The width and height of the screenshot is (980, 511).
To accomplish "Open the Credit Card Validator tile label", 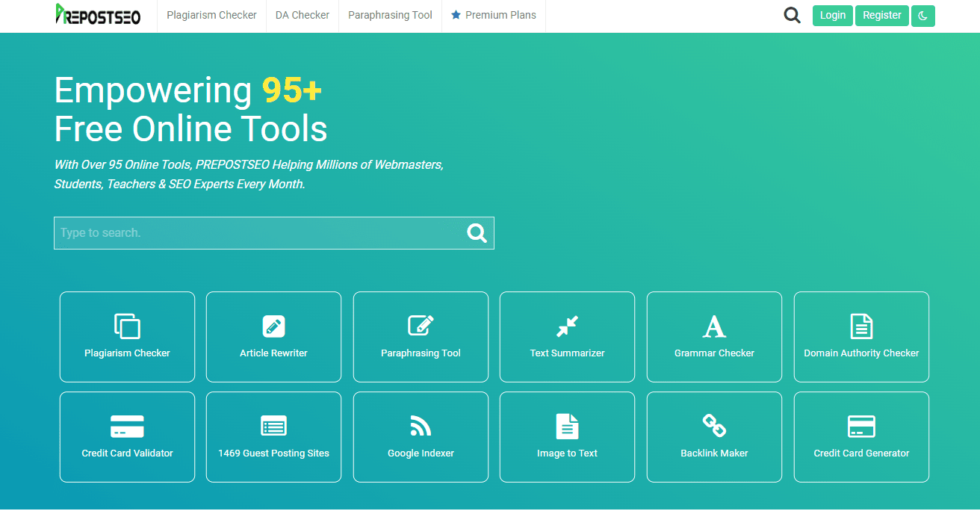I will pos(127,453).
